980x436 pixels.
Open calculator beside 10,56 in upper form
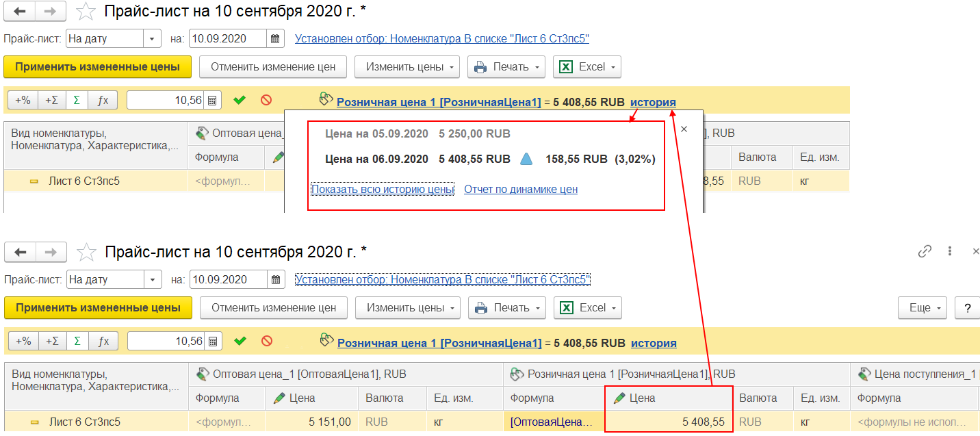click(213, 100)
